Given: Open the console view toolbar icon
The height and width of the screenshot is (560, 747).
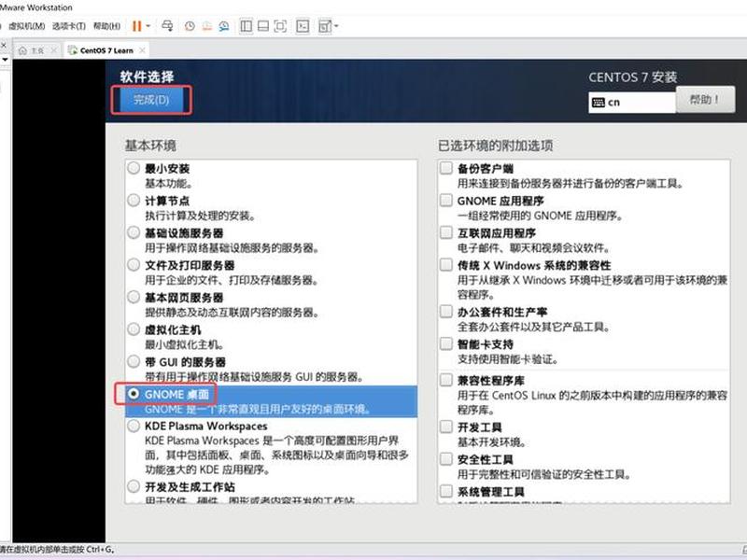Looking at the screenshot, I should click(x=303, y=26).
